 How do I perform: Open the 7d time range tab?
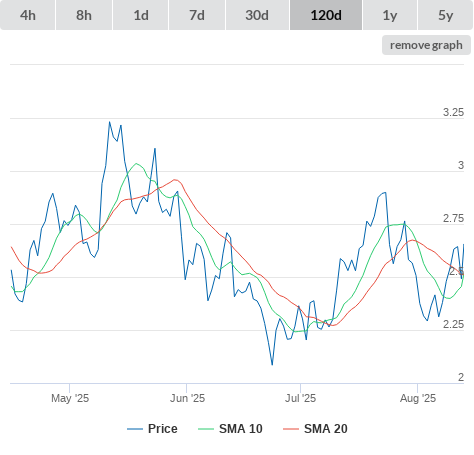pos(197,15)
